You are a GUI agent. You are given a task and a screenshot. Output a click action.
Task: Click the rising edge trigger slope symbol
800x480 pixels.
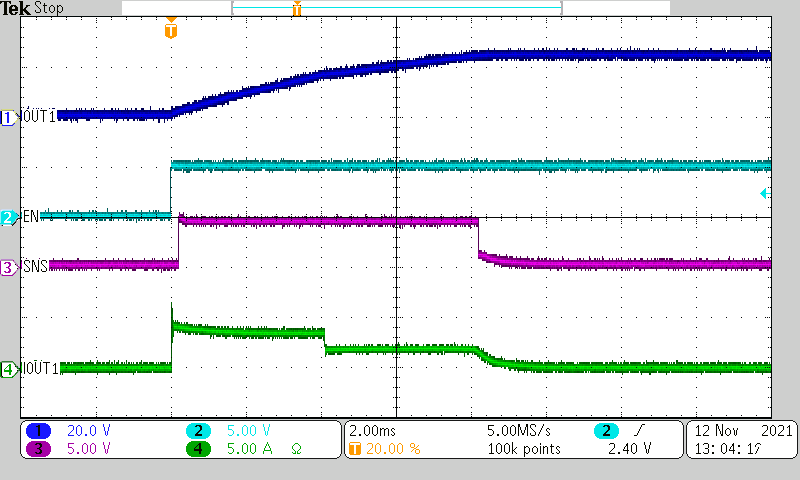(x=639, y=431)
